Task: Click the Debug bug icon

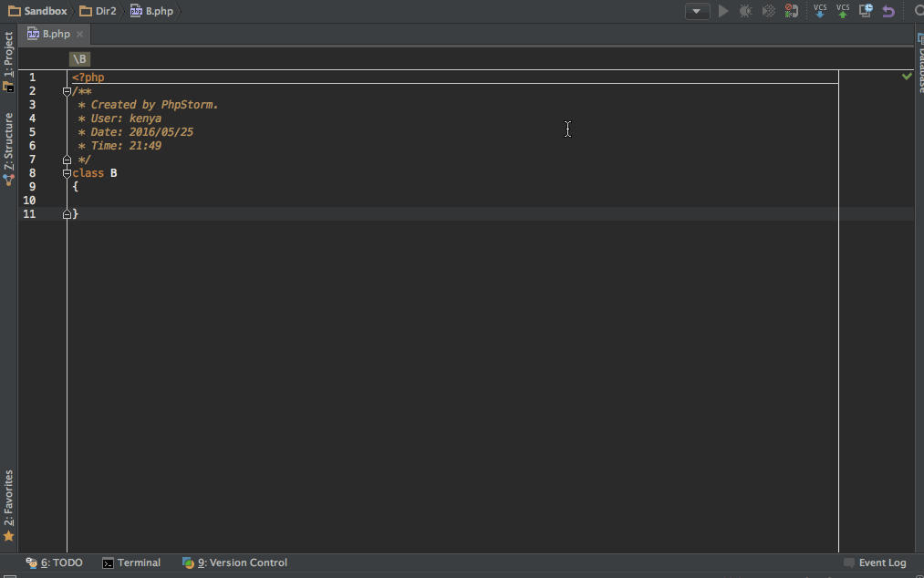Action: (745, 11)
